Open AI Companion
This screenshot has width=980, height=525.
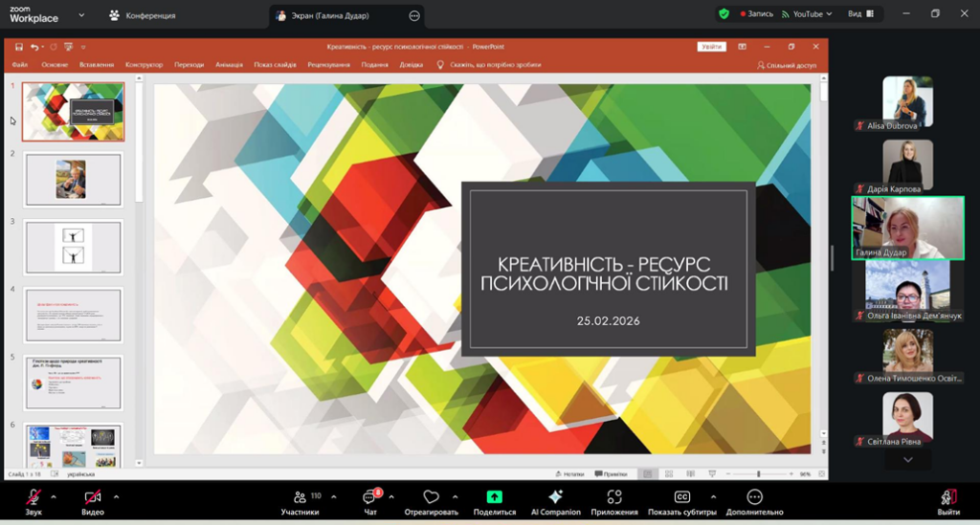coord(555,497)
